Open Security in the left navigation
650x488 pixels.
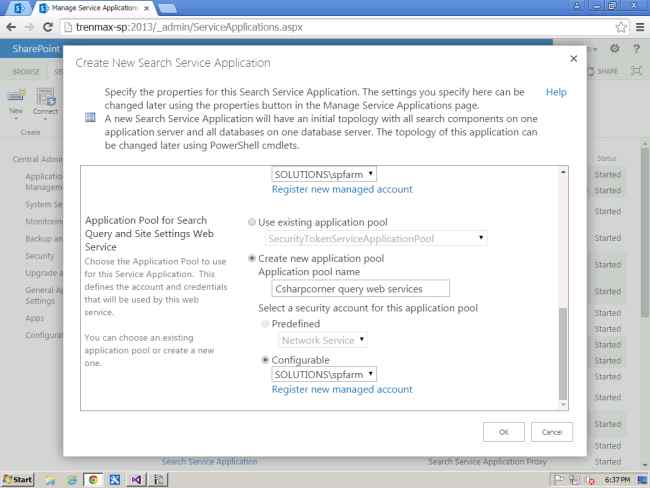(39, 256)
